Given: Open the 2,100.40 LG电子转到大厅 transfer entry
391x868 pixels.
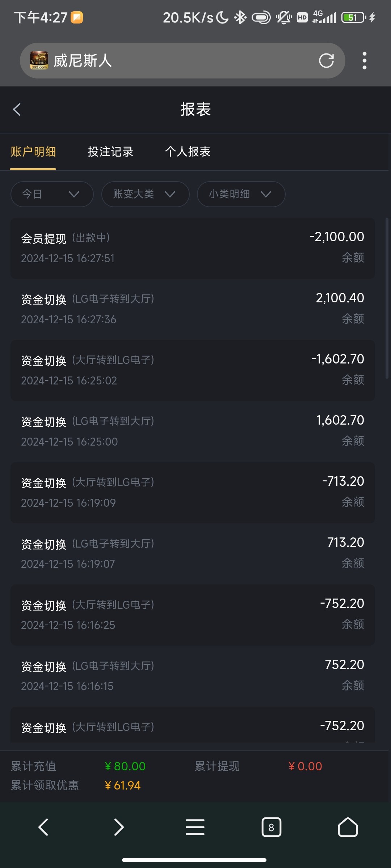Looking at the screenshot, I should point(193,309).
